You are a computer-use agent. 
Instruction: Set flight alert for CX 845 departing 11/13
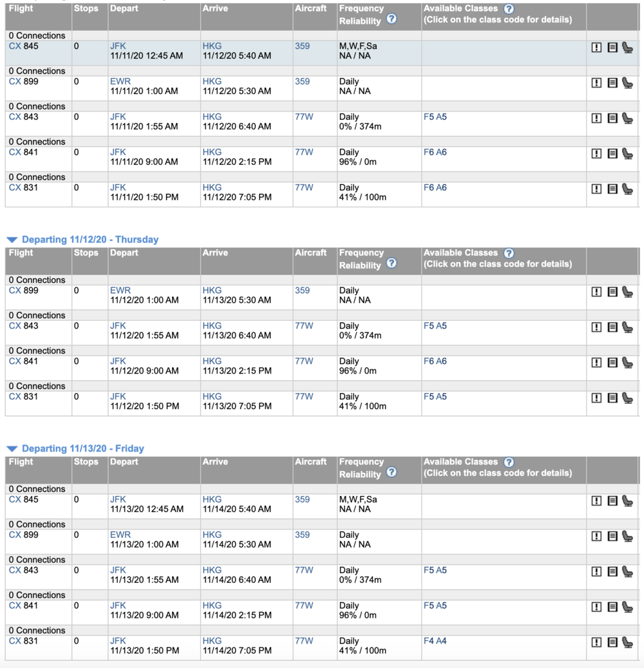coord(596,501)
